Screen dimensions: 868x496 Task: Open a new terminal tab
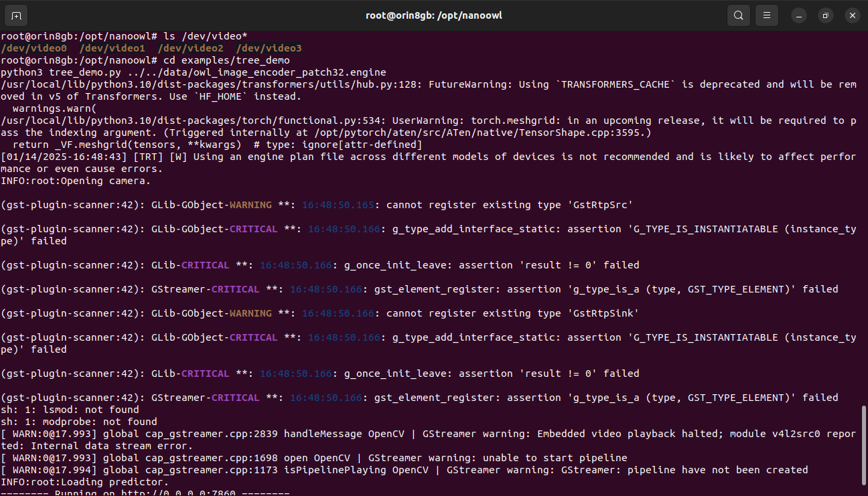click(17, 15)
